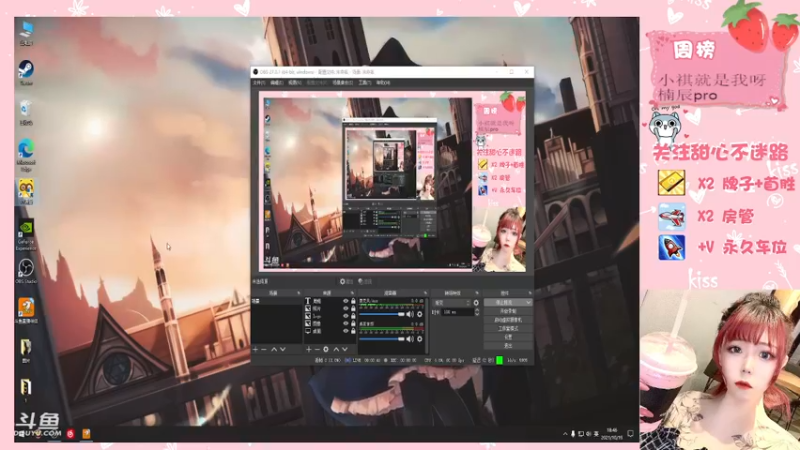Show hidden tray icons chevron
Viewport: 800px width, 450px height.
(565, 434)
